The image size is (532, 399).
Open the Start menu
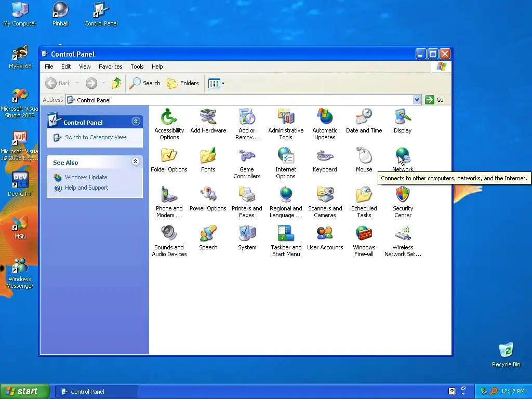click(x=25, y=391)
